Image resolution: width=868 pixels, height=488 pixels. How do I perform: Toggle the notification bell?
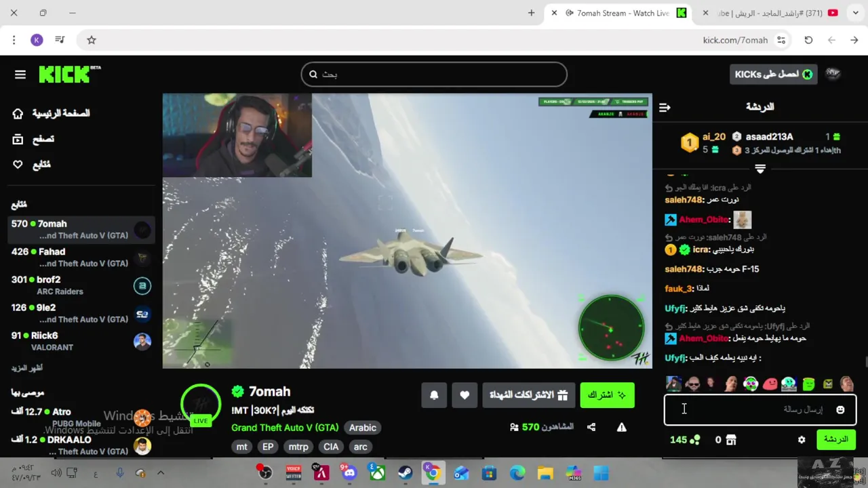(434, 395)
